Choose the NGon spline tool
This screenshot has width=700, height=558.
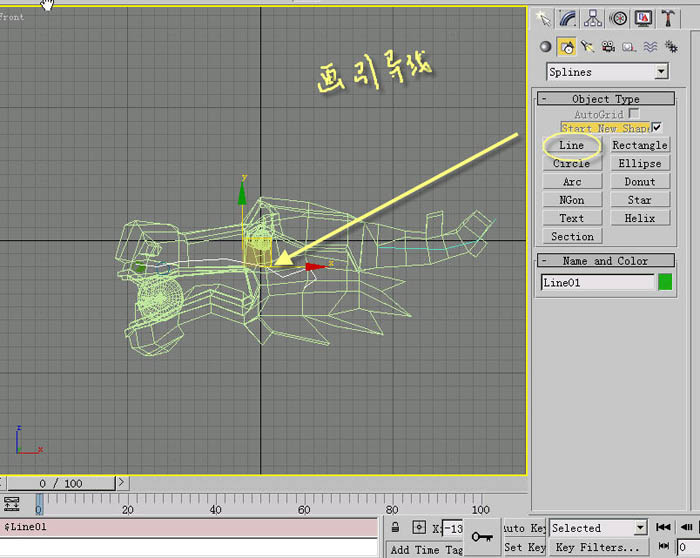(x=572, y=200)
